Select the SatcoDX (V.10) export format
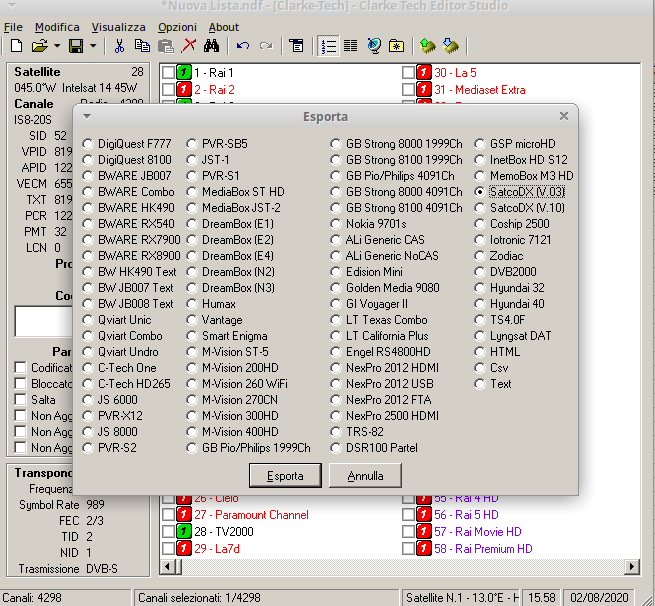The height and width of the screenshot is (606, 655). click(480, 208)
